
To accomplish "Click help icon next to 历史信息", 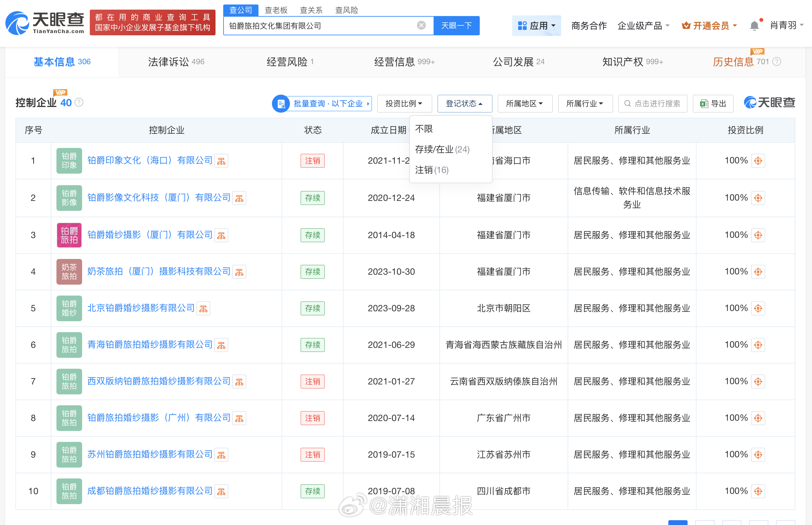I will click(x=777, y=62).
